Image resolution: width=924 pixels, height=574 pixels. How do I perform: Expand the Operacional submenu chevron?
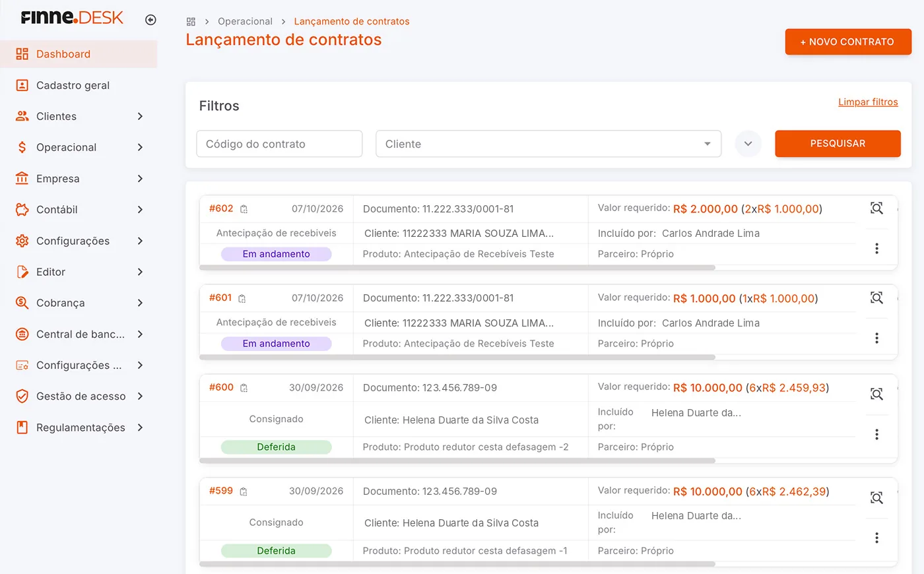[x=140, y=147]
